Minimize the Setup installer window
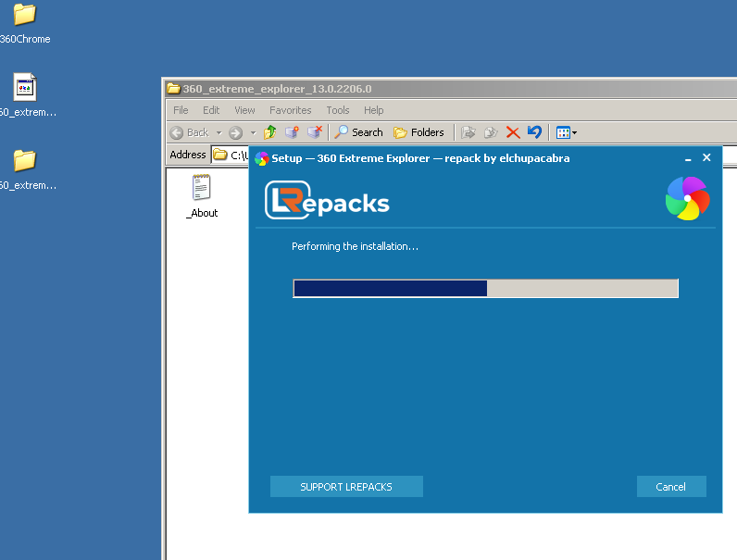Screen dimensions: 737x560 (688, 158)
